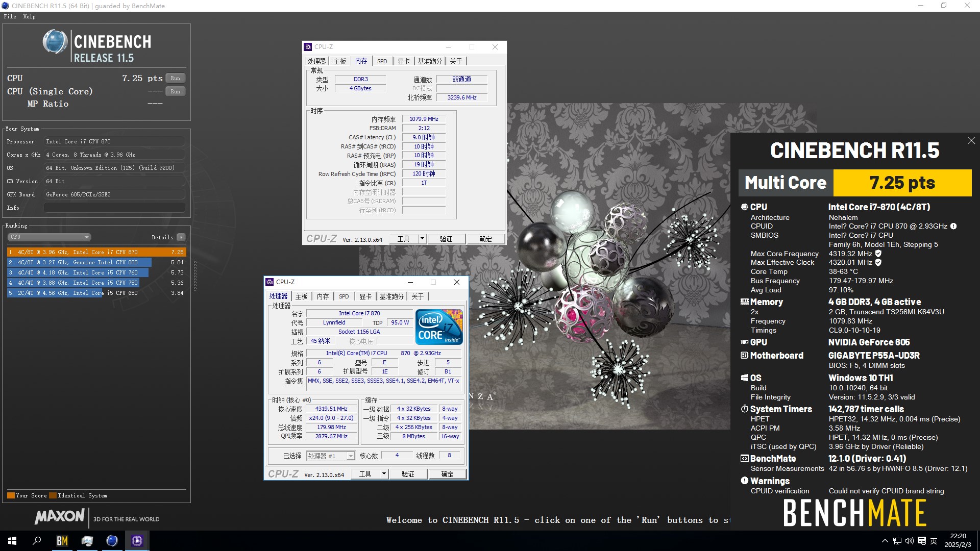
Task: Run the CPU Single Core benchmark
Action: point(175,92)
